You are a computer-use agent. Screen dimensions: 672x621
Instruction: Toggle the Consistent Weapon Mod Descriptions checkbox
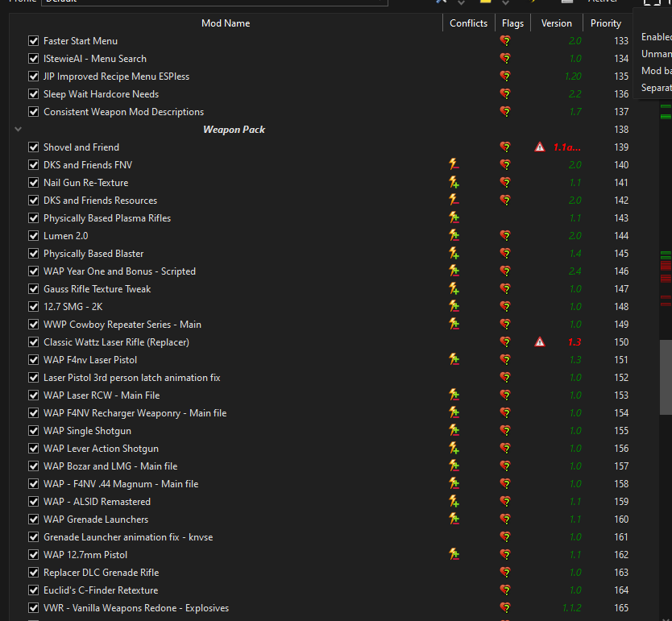[x=33, y=112]
